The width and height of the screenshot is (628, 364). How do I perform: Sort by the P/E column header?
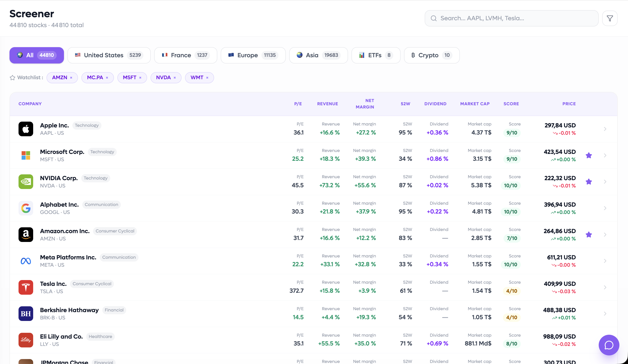[x=298, y=104]
